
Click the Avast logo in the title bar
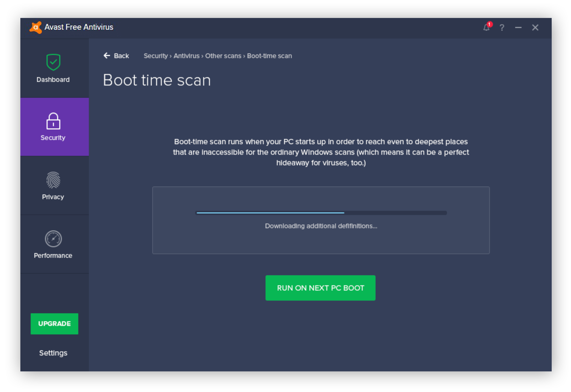tap(36, 27)
